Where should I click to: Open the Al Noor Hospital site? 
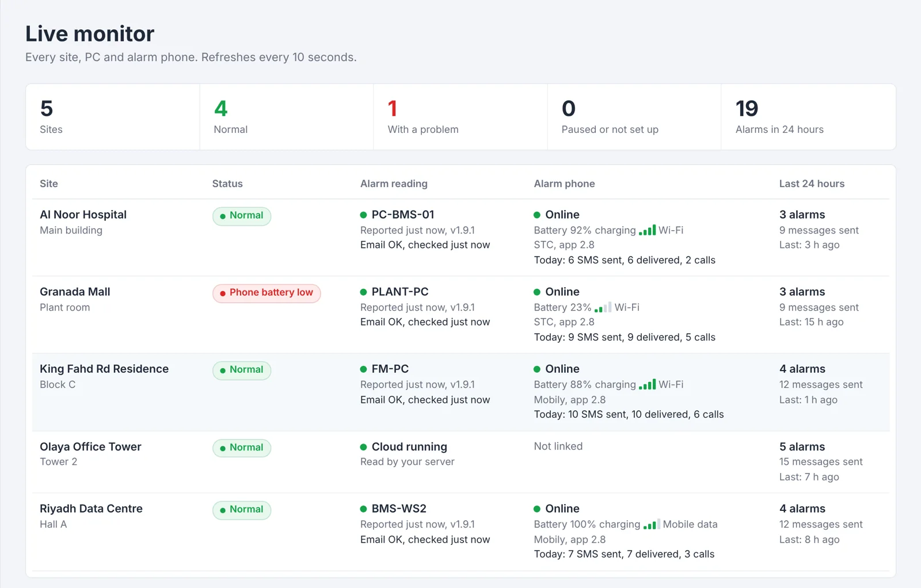tap(83, 215)
